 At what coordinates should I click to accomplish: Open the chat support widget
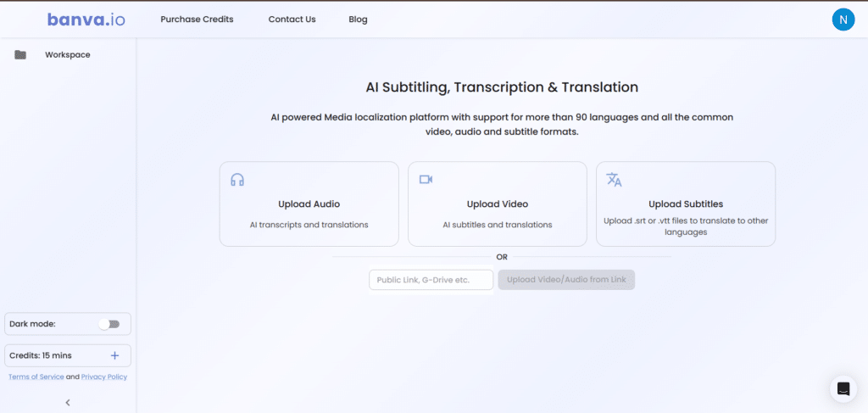point(843,388)
